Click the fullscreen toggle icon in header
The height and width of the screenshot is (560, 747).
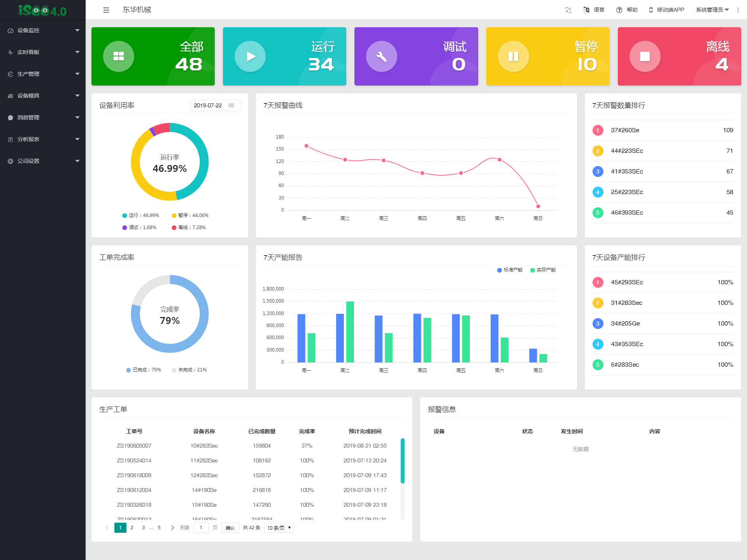click(568, 10)
